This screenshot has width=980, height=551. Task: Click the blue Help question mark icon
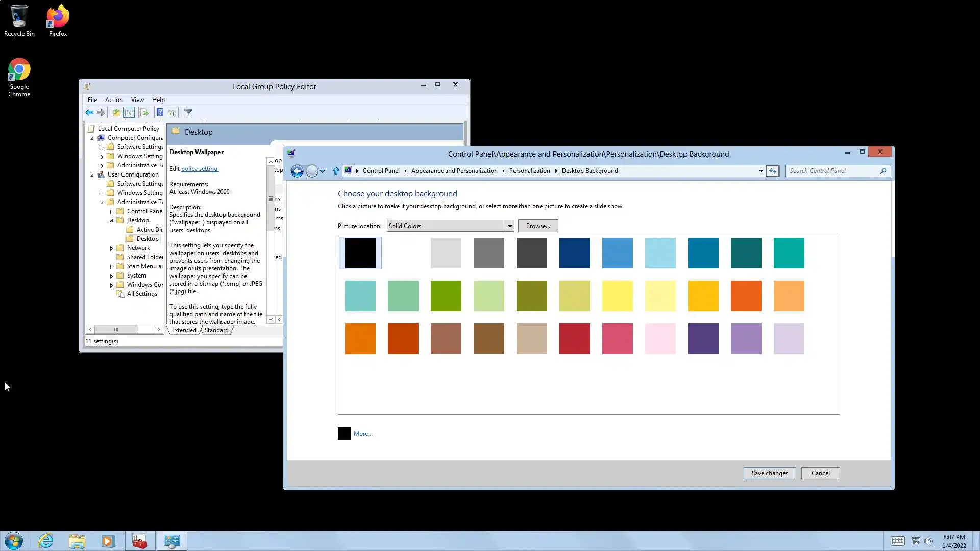pos(160,113)
